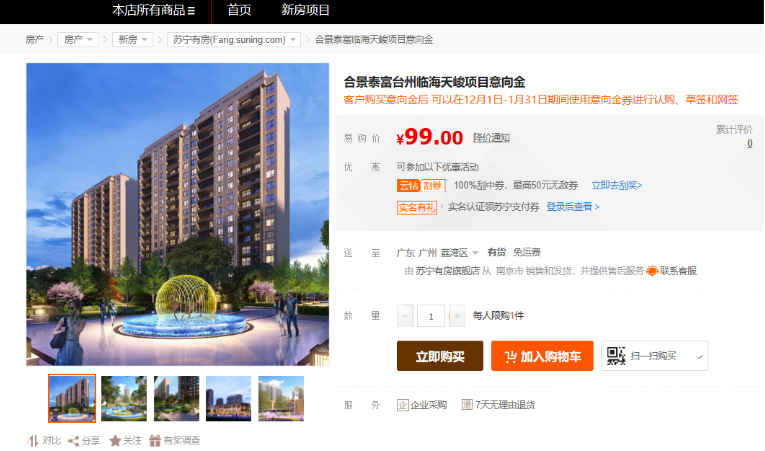Open the 有奖调查 gift survey icon
The height and width of the screenshot is (451, 765).
[155, 441]
